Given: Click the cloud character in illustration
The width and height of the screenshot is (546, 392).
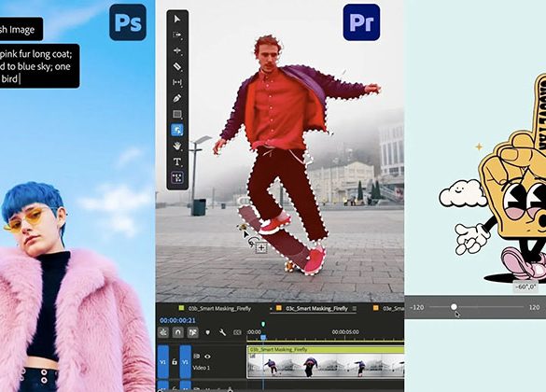Looking at the screenshot, I should click(x=462, y=193).
